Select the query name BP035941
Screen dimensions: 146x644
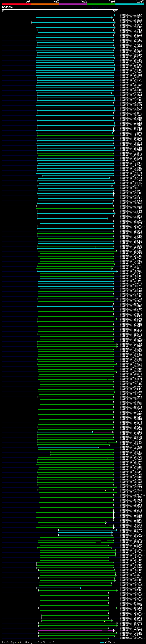(x=8, y=8)
